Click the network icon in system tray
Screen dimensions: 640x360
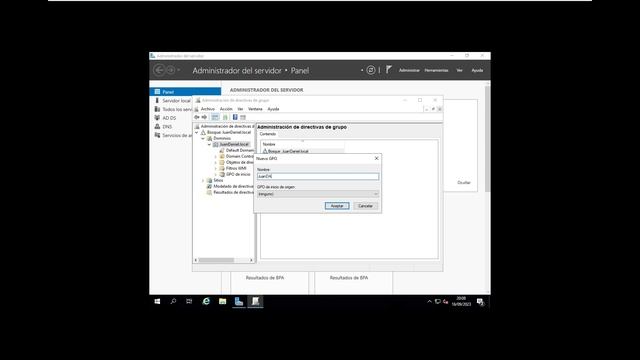click(x=438, y=302)
